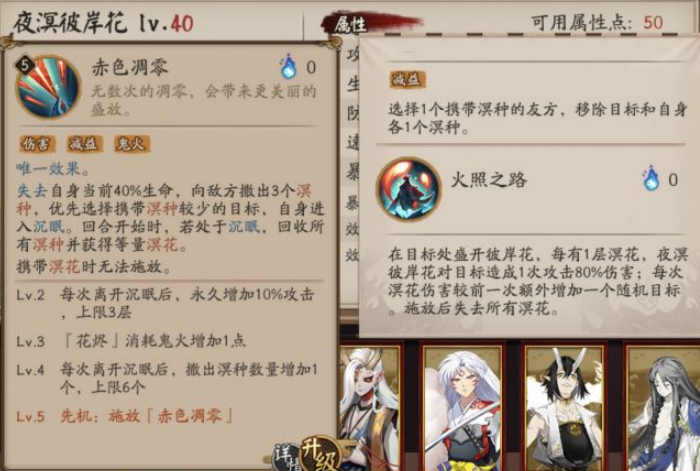Click the 赤色凋零 skill icon
The width and height of the screenshot is (700, 471).
[48, 87]
